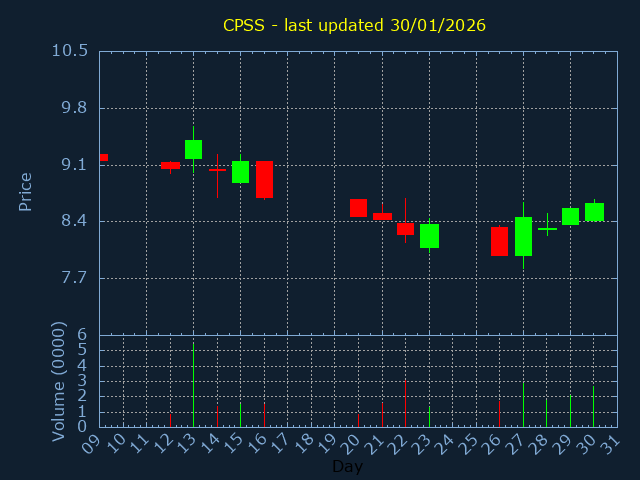Click the volume axis value 3

(x=82, y=380)
